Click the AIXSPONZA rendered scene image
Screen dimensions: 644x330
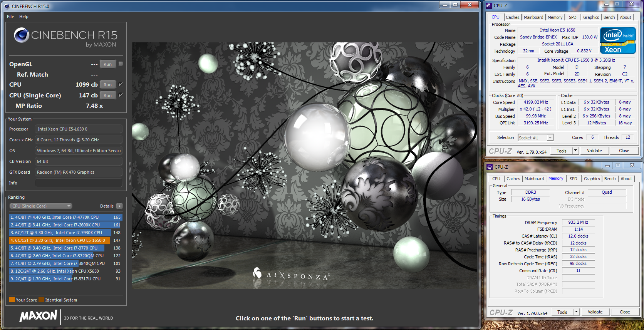pos(305,166)
